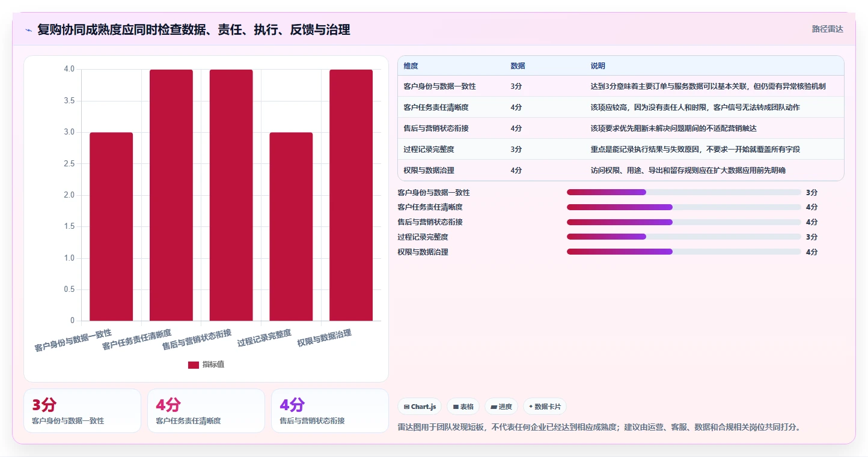Click the page title 复购协同成熟度应同时检查
The width and height of the screenshot is (868, 457).
click(x=194, y=30)
